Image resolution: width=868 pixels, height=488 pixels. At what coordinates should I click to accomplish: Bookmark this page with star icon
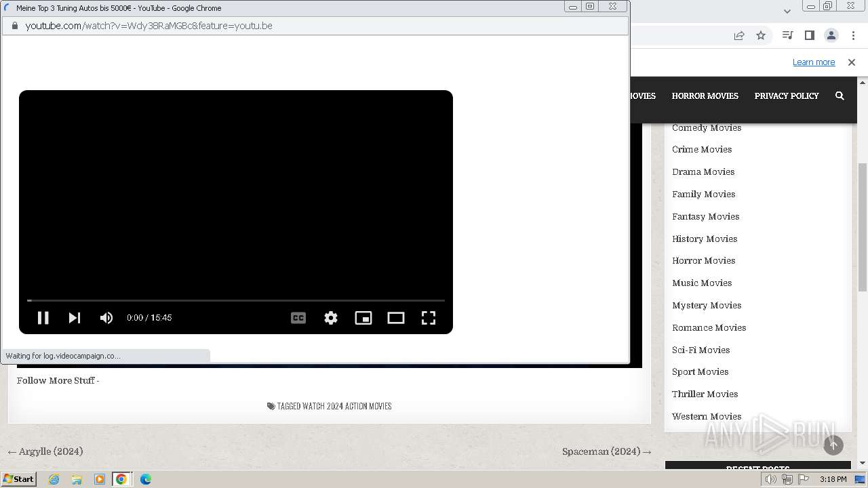pyautogui.click(x=761, y=35)
